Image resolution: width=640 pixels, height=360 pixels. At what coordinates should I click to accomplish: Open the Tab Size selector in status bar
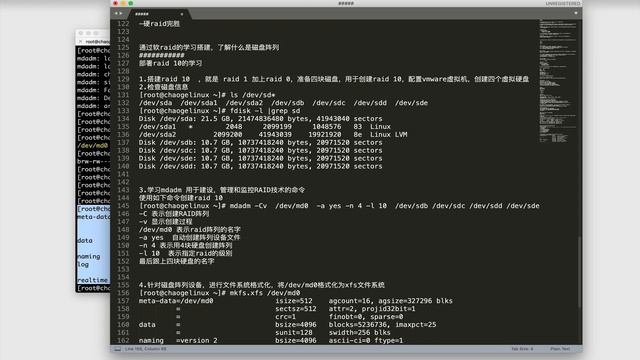click(522, 349)
